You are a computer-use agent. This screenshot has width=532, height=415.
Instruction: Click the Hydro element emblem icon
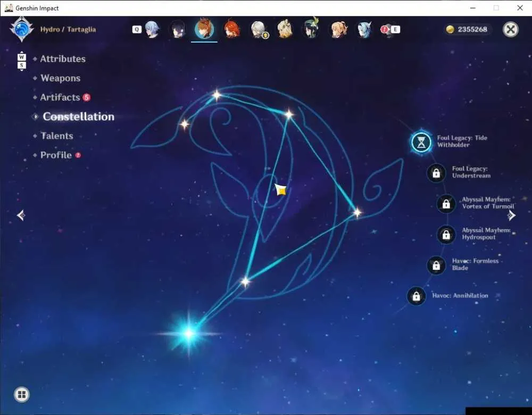pos(21,29)
